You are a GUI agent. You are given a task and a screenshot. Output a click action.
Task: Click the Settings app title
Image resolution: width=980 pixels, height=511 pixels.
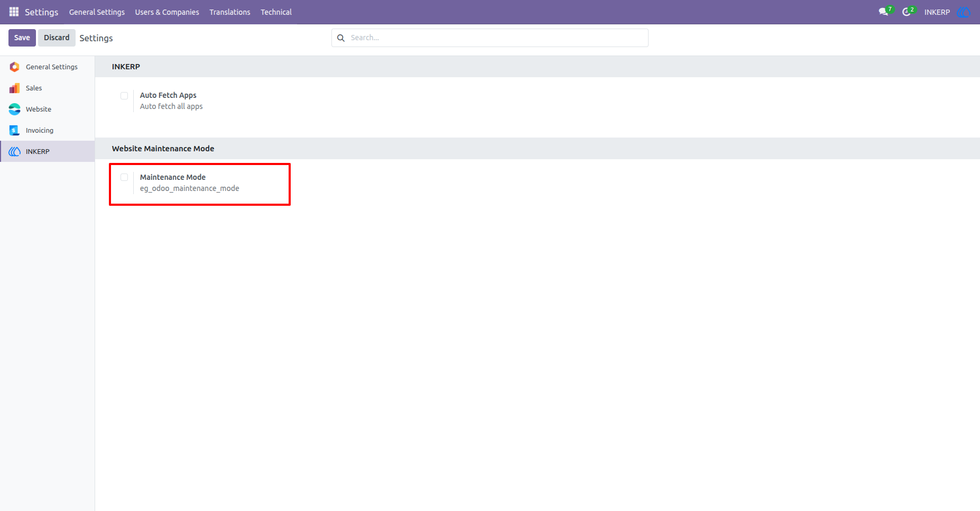[x=41, y=12]
